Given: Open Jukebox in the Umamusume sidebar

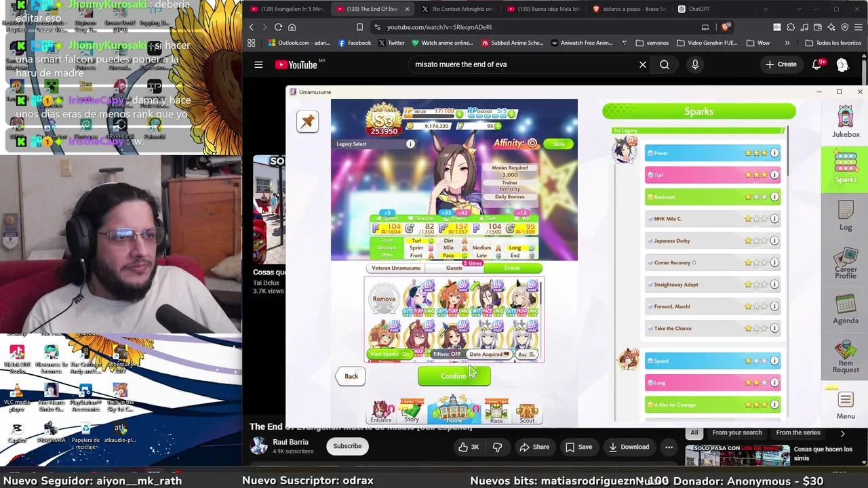Looking at the screenshot, I should pyautogui.click(x=846, y=122).
